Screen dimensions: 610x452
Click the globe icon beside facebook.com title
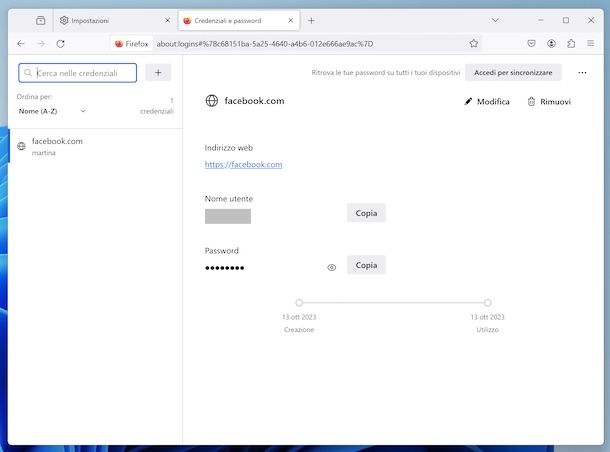tap(212, 101)
